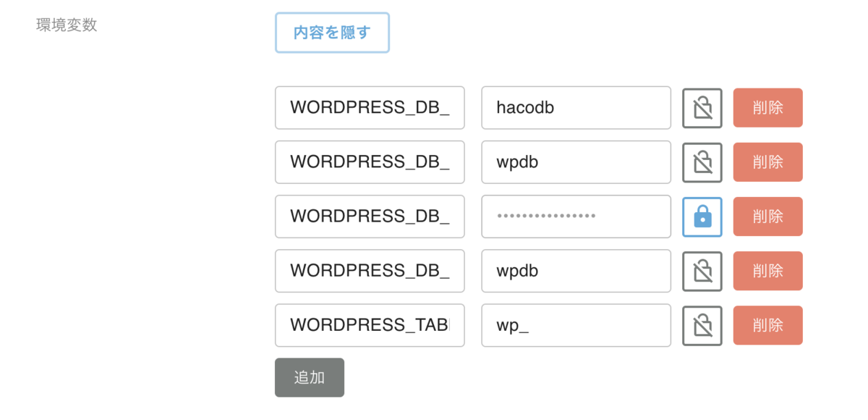Toggle the lock icon in the first wpdb row

pyautogui.click(x=702, y=162)
